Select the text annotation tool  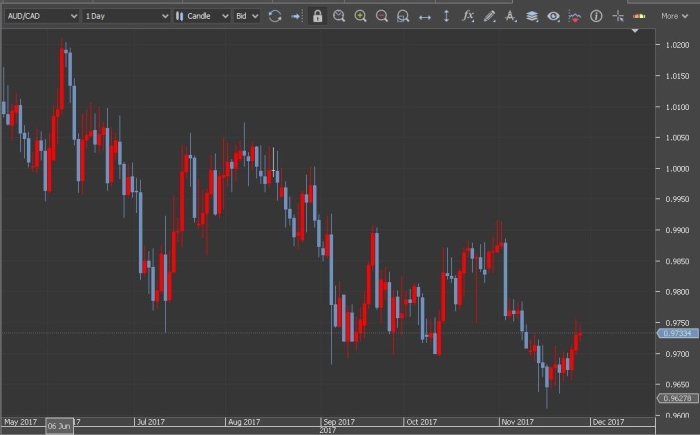coord(510,17)
